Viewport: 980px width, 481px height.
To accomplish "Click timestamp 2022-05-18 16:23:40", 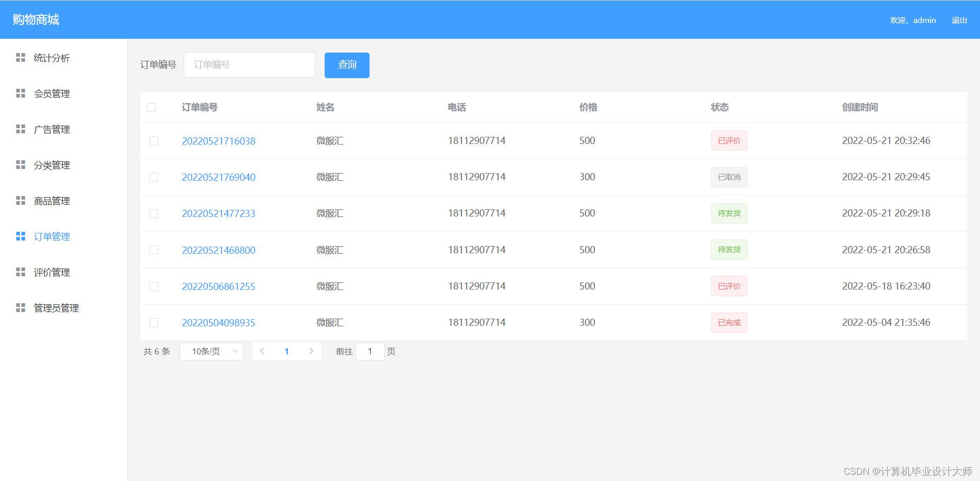I will click(886, 286).
